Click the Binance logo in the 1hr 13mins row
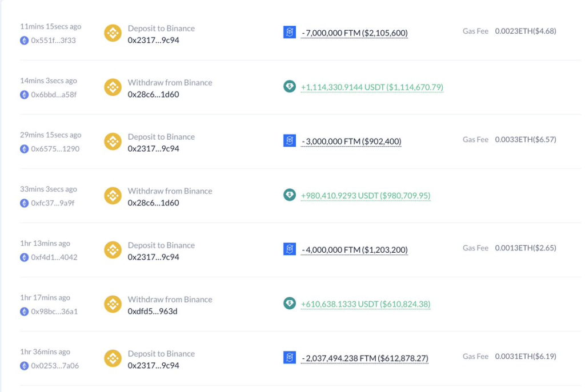The width and height of the screenshot is (585, 392). 113,250
